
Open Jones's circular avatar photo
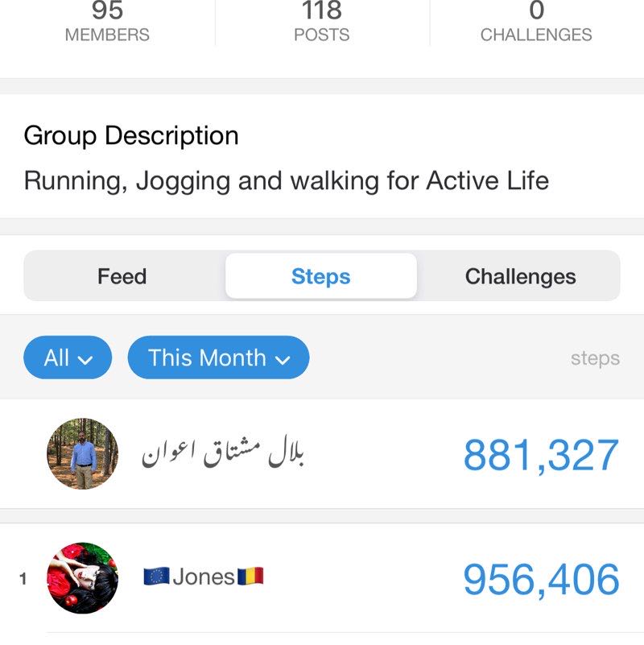tap(83, 577)
